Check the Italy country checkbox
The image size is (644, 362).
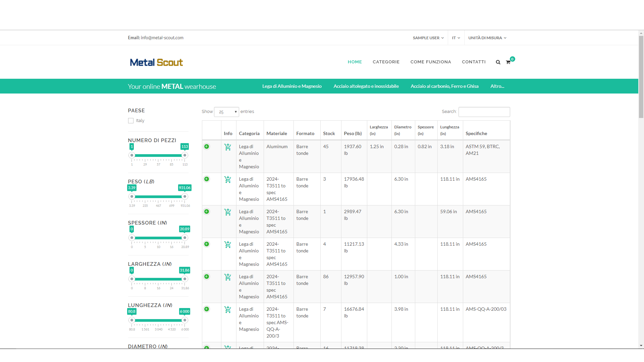(x=131, y=121)
